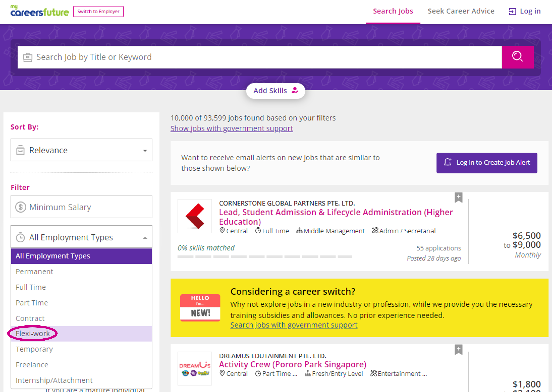Screen dimensions: 552x392
Task: Click Log in to Create Job Alert
Action: tap(487, 163)
